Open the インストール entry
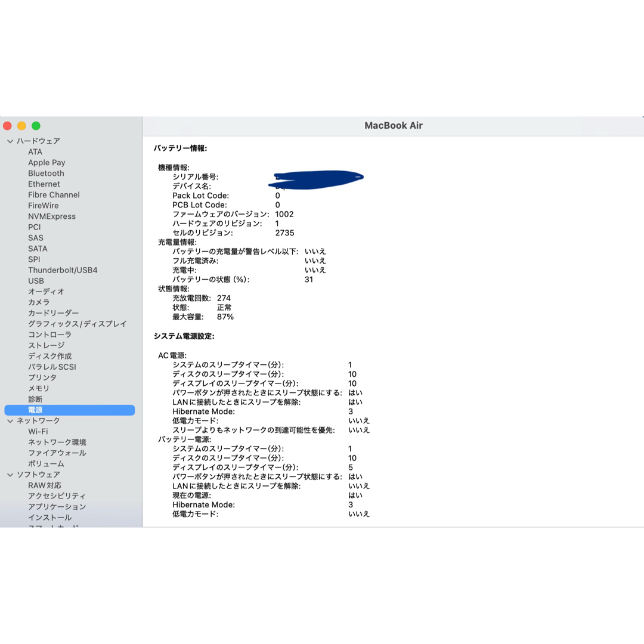This screenshot has width=644, height=644. [49, 518]
